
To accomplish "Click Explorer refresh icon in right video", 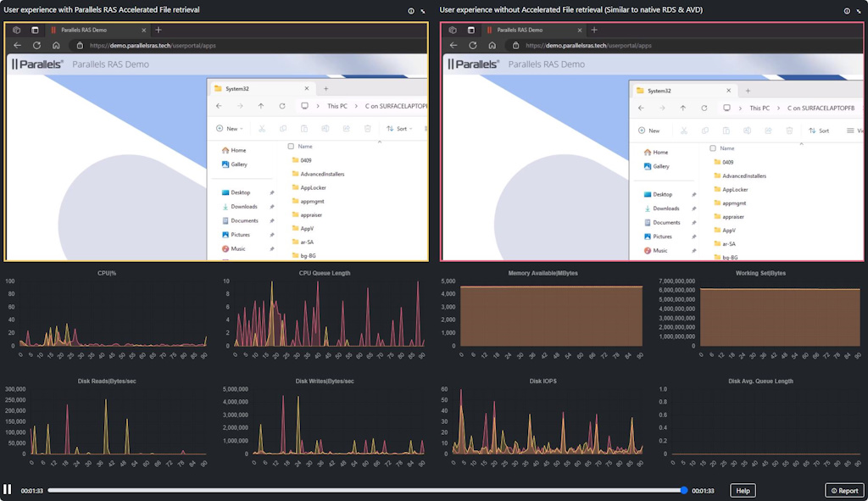I will (x=704, y=109).
